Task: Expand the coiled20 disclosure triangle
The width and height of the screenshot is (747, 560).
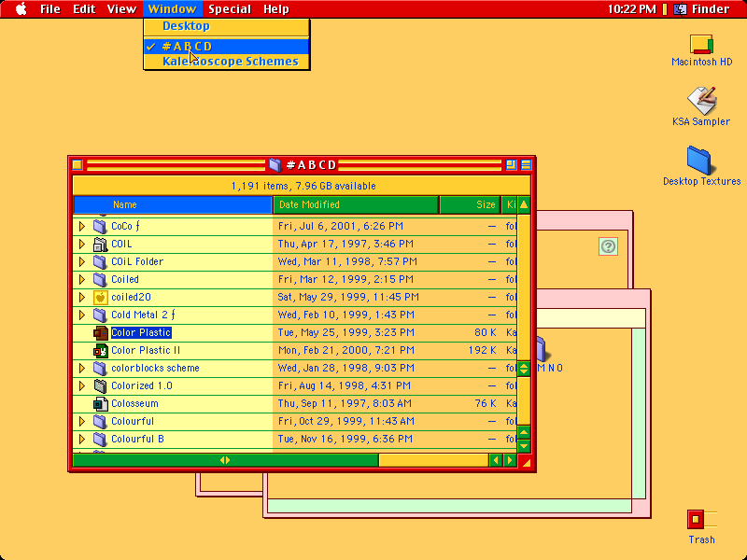Action: pyautogui.click(x=82, y=297)
